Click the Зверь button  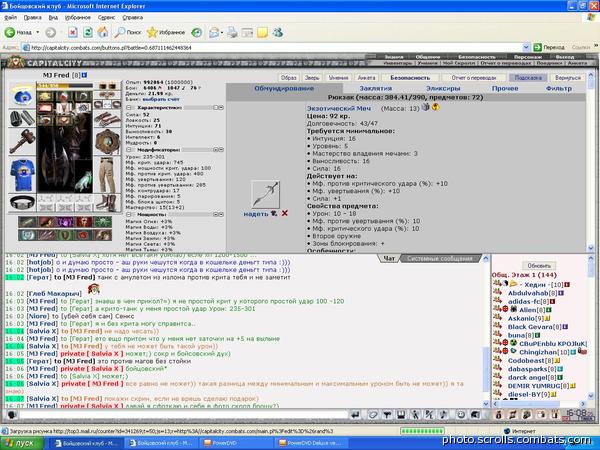pos(312,78)
